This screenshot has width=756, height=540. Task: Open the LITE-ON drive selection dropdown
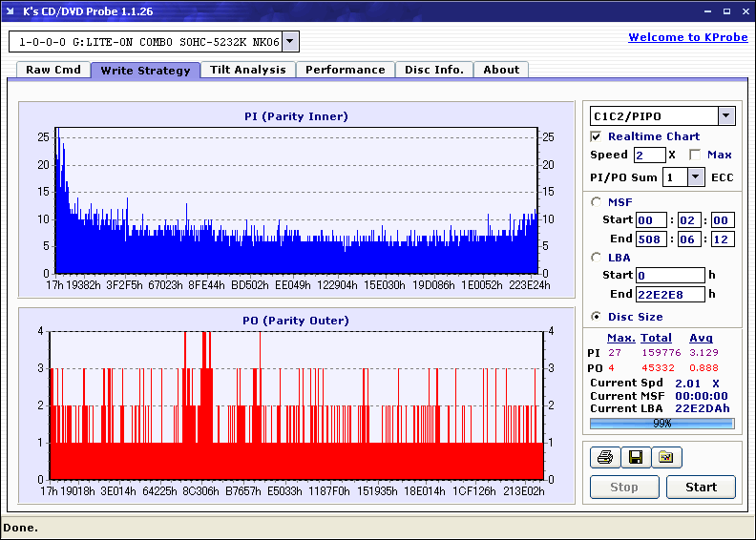pyautogui.click(x=290, y=42)
